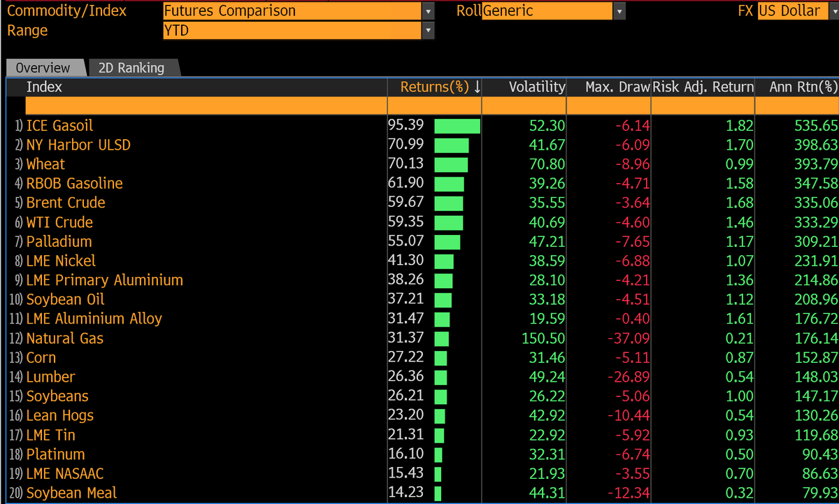
Task: Select the LME Tin row
Action: click(422, 435)
